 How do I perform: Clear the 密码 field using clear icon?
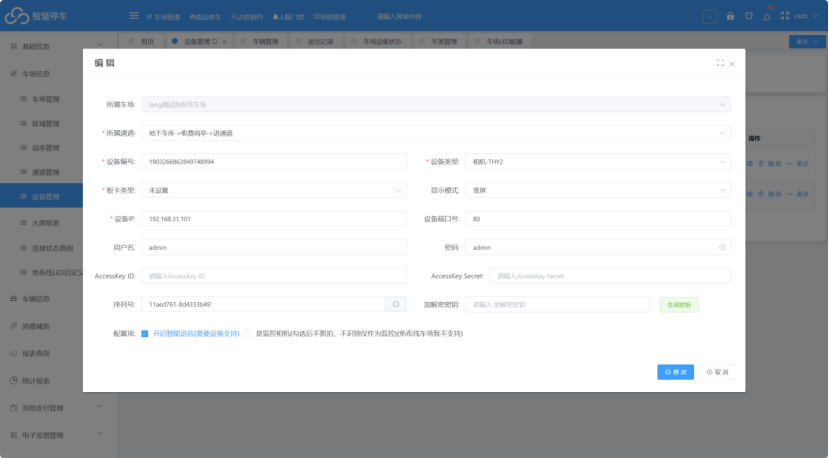722,247
